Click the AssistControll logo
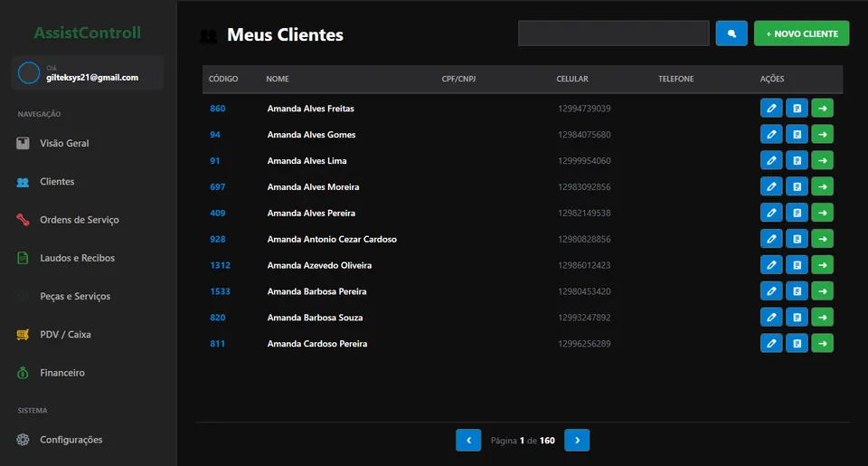 click(88, 33)
